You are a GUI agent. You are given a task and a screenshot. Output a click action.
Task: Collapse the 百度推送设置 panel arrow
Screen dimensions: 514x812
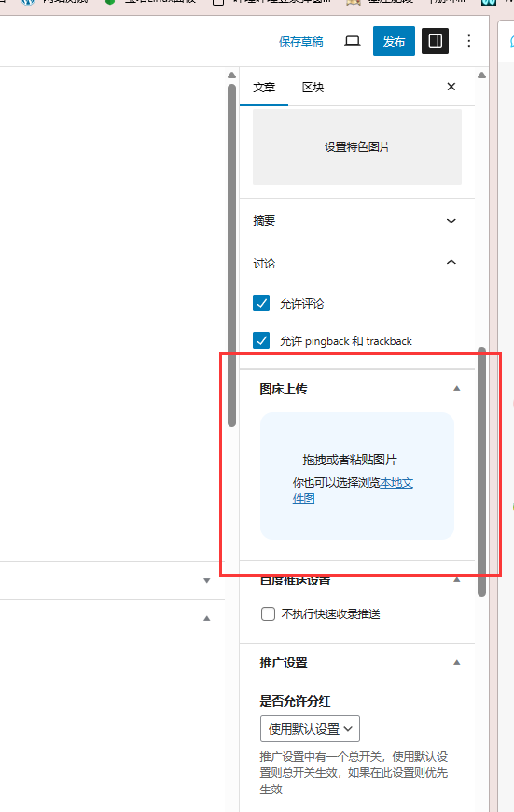(x=456, y=580)
